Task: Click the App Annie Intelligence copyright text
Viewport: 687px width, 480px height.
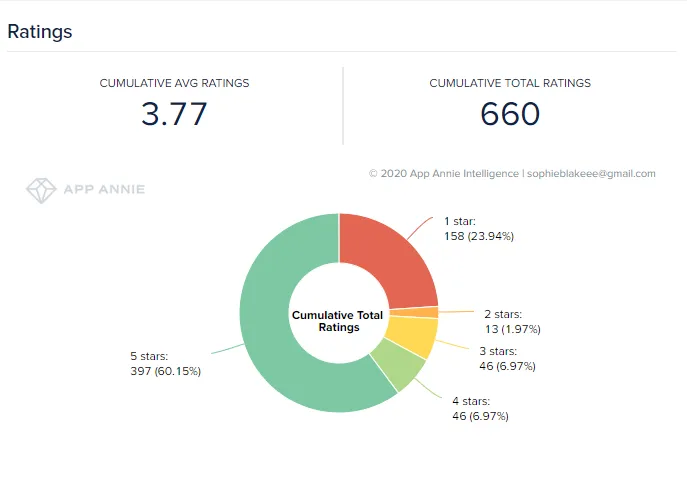Action: [x=512, y=174]
